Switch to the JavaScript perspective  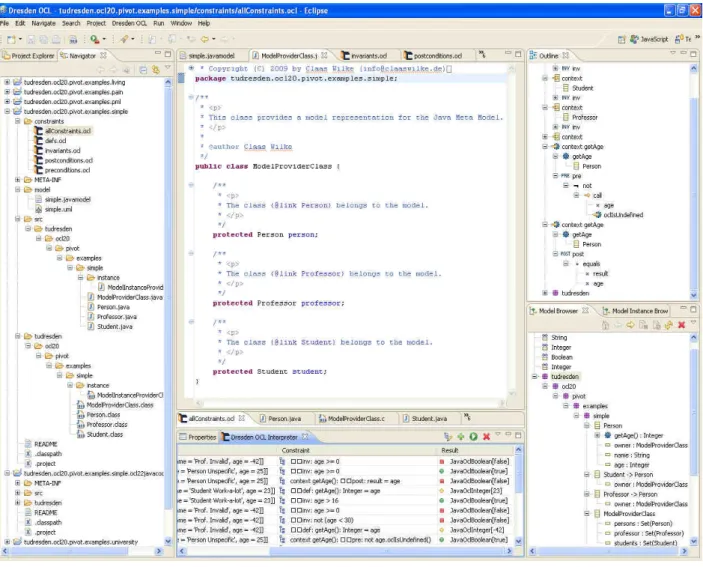point(649,39)
